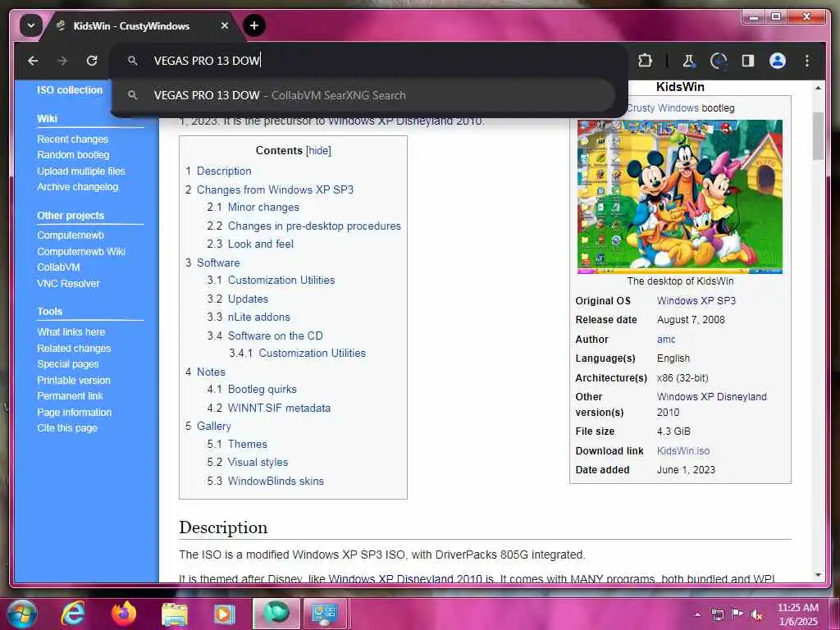The image size is (840, 630).
Task: Jump to section 1 Description
Action: click(224, 171)
